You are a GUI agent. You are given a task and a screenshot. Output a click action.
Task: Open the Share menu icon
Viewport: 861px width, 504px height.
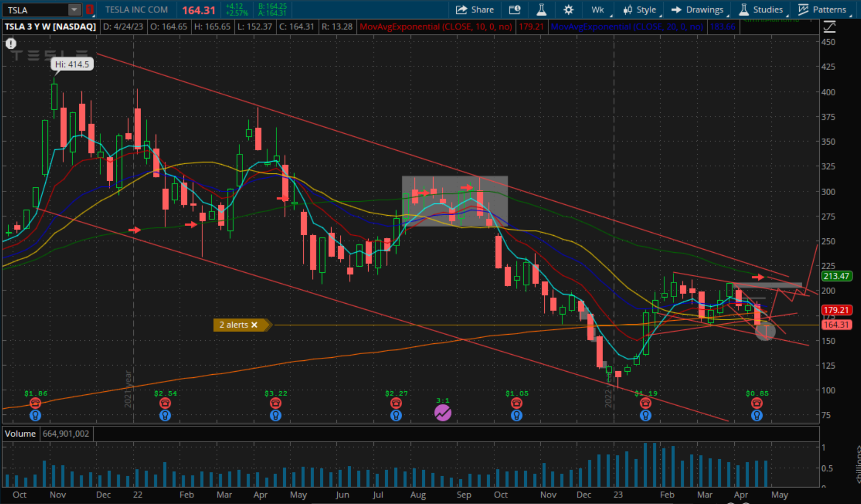[461, 10]
